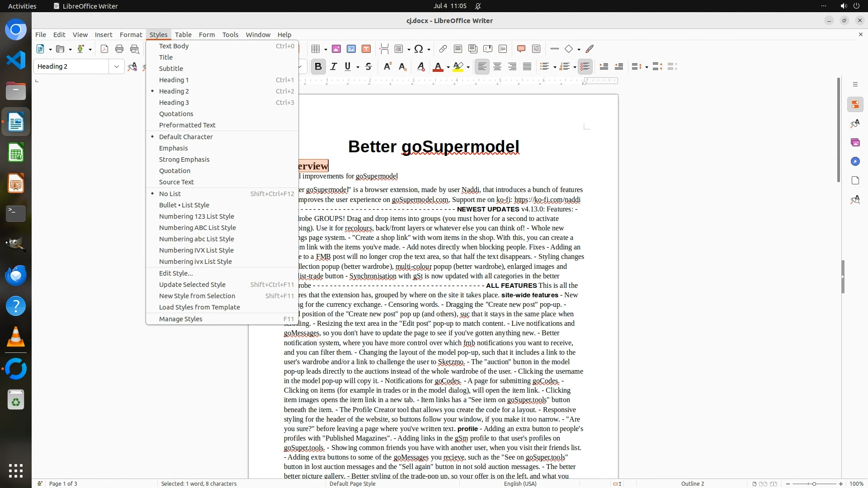Insert an image from the toolbar
The height and width of the screenshot is (488, 868).
click(336, 49)
